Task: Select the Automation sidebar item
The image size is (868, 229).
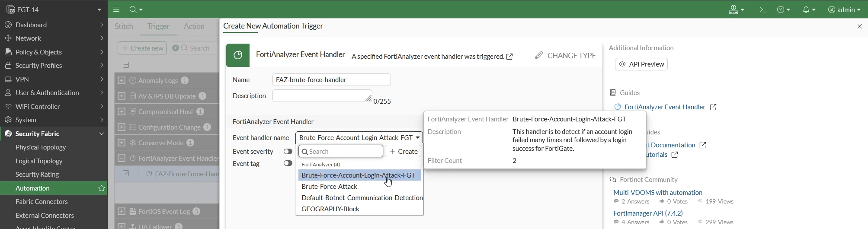Action: (54, 188)
